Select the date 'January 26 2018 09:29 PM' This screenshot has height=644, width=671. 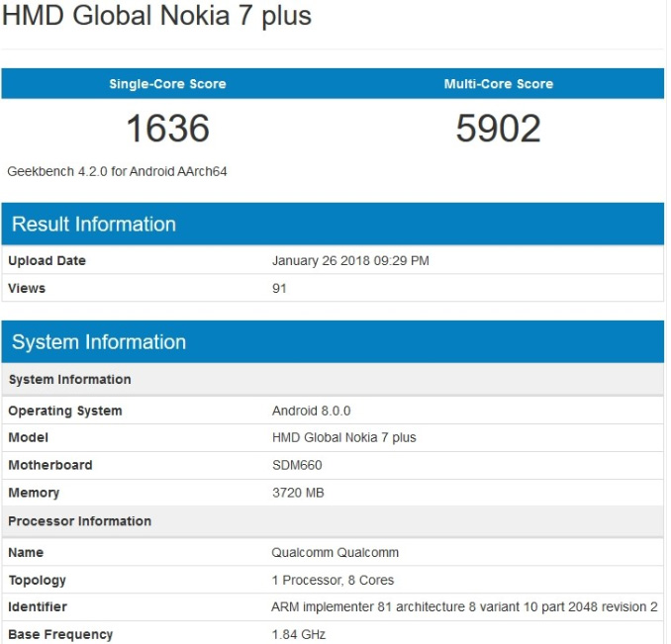[350, 260]
